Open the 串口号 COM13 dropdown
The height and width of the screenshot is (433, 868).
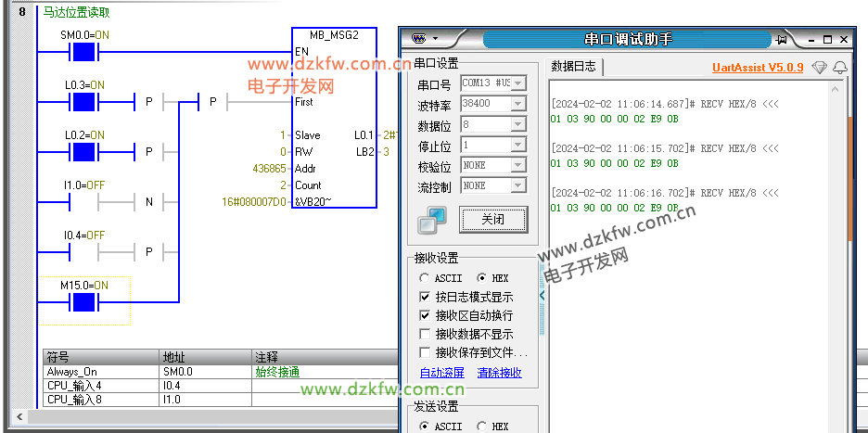[518, 83]
